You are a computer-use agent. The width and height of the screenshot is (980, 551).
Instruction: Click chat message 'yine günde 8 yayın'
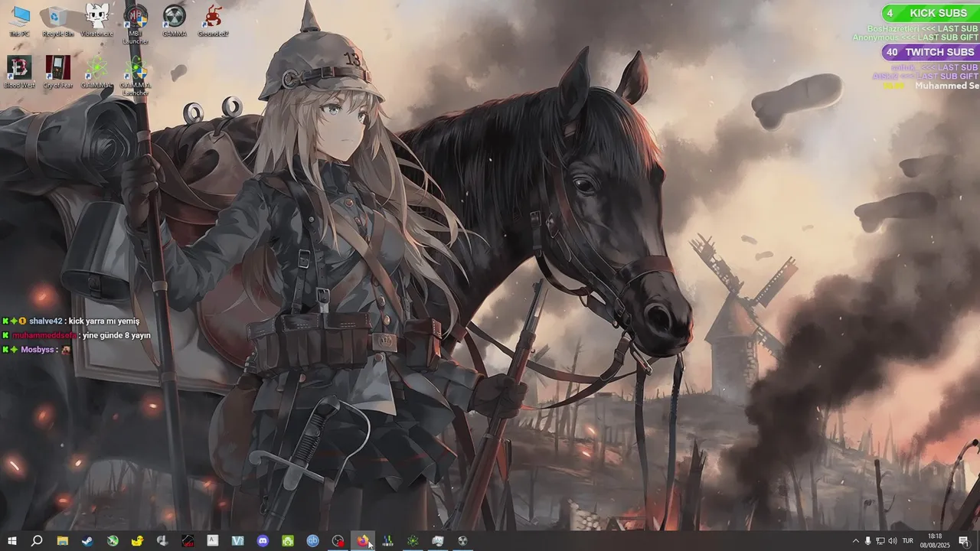(x=117, y=335)
